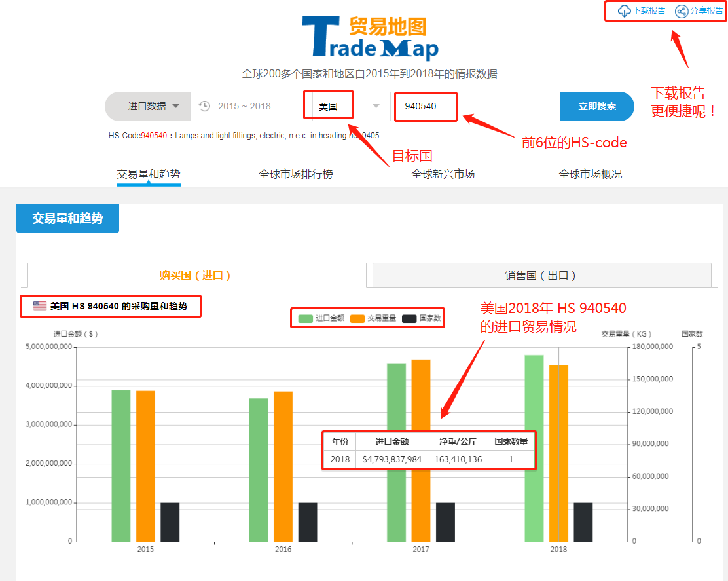Click the 进口金额 column header in tooltip
The image size is (728, 581).
coord(392,441)
